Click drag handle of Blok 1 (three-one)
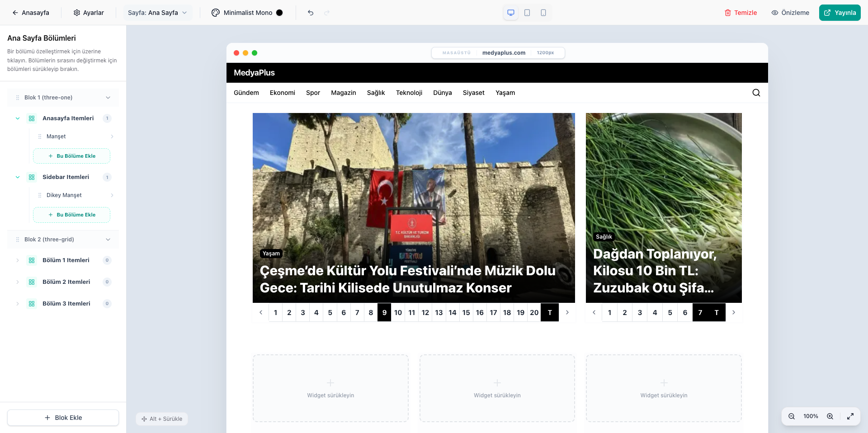The image size is (868, 433). [18, 98]
